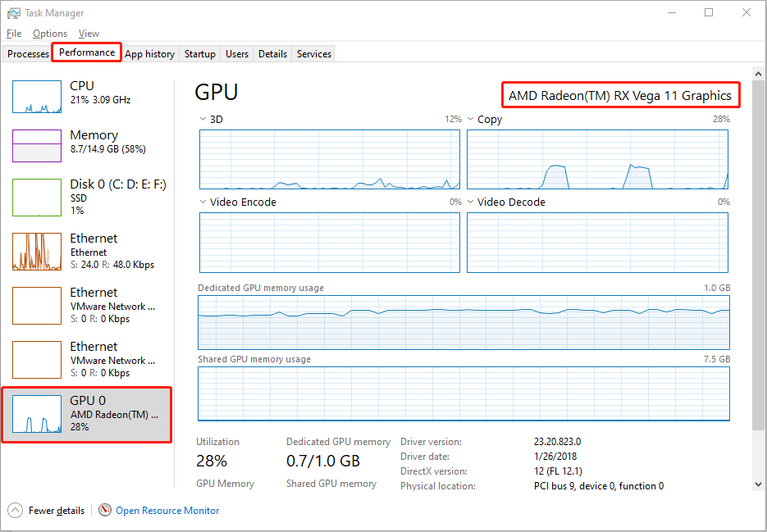This screenshot has height=532, width=767.
Task: Click the GPU pane vertical scrollbar thumb
Action: (x=759, y=254)
